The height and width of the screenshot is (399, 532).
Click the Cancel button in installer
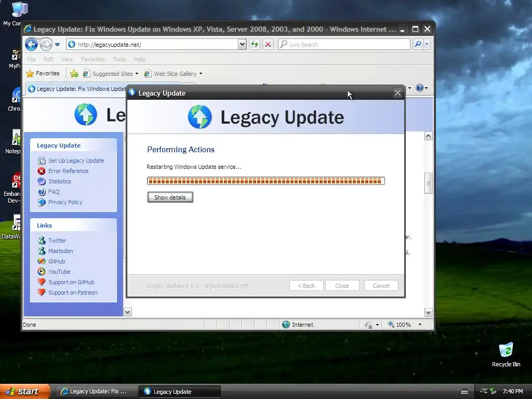[x=381, y=286]
